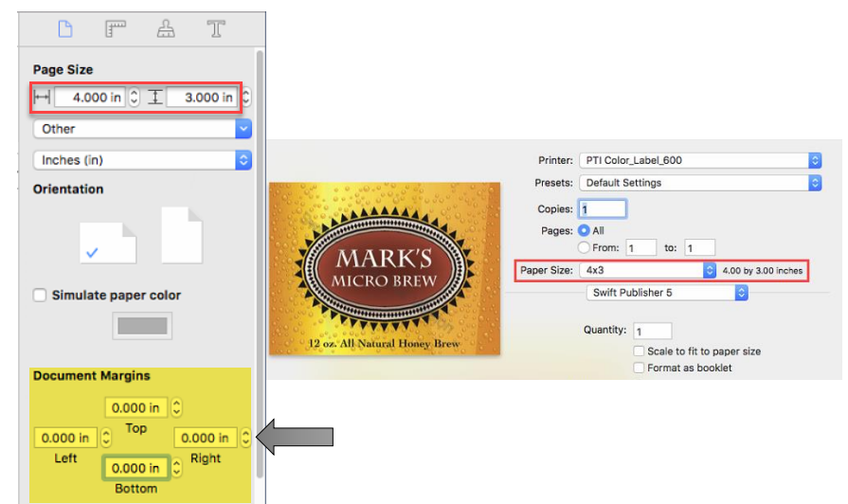This screenshot has width=848, height=504.
Task: Select the landscape orientation page icon
Action: 108,243
